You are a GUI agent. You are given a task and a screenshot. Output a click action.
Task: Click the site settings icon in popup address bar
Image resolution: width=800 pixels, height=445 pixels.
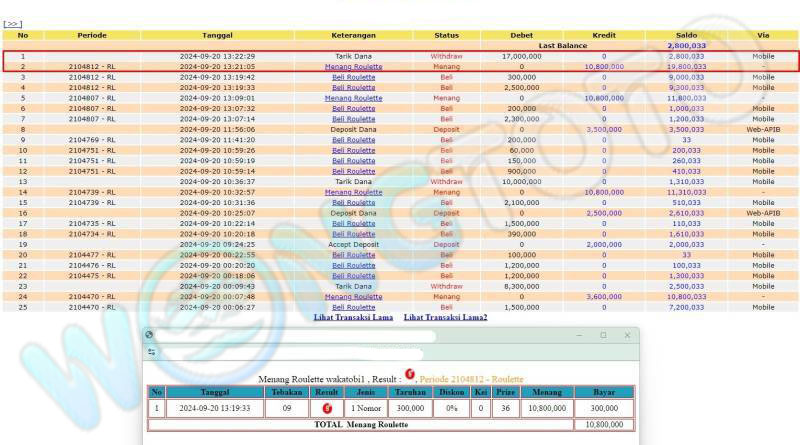point(151,352)
